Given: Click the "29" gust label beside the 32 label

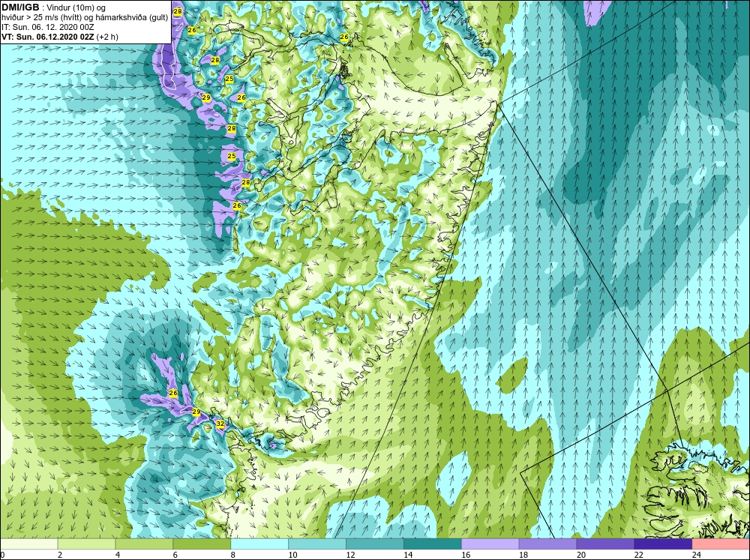Looking at the screenshot, I should tap(196, 412).
